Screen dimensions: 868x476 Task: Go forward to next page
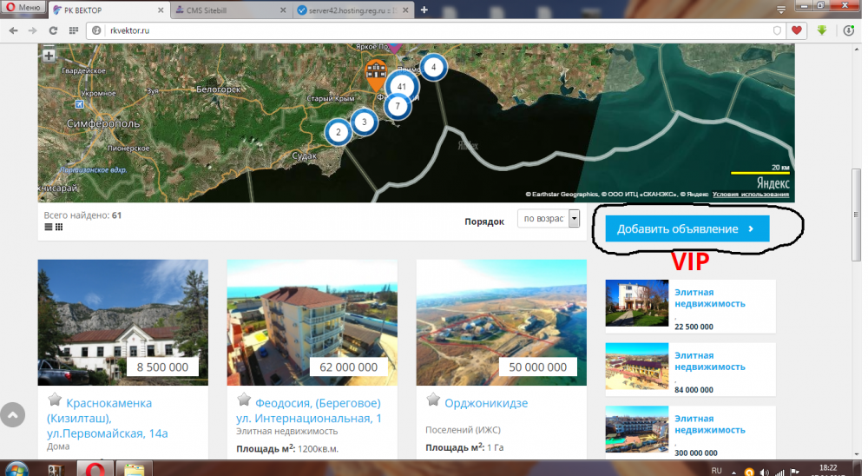coord(33,30)
